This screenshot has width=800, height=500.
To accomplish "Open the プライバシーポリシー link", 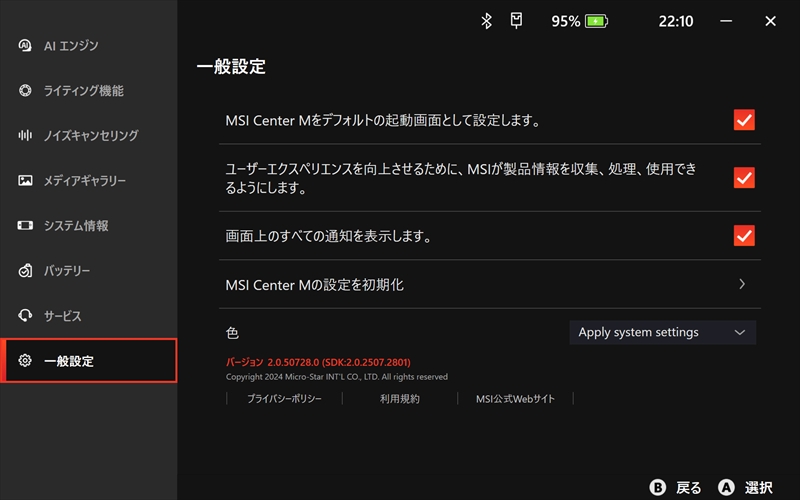I will coord(284,398).
